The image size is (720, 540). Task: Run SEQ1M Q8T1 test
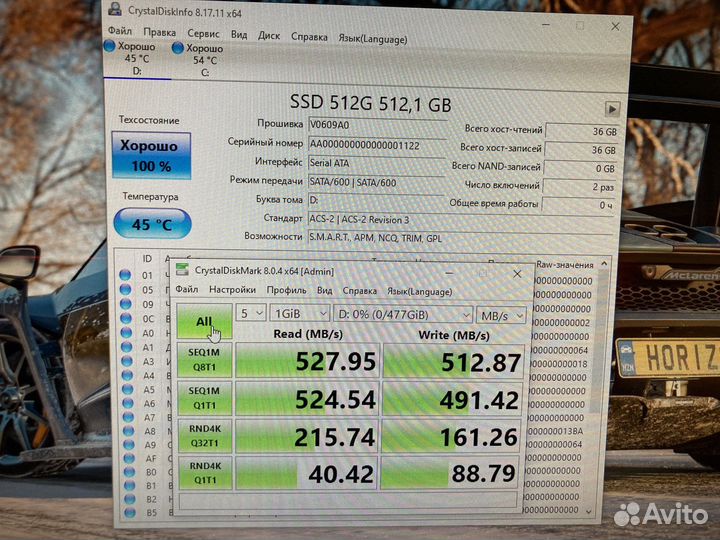(204, 360)
